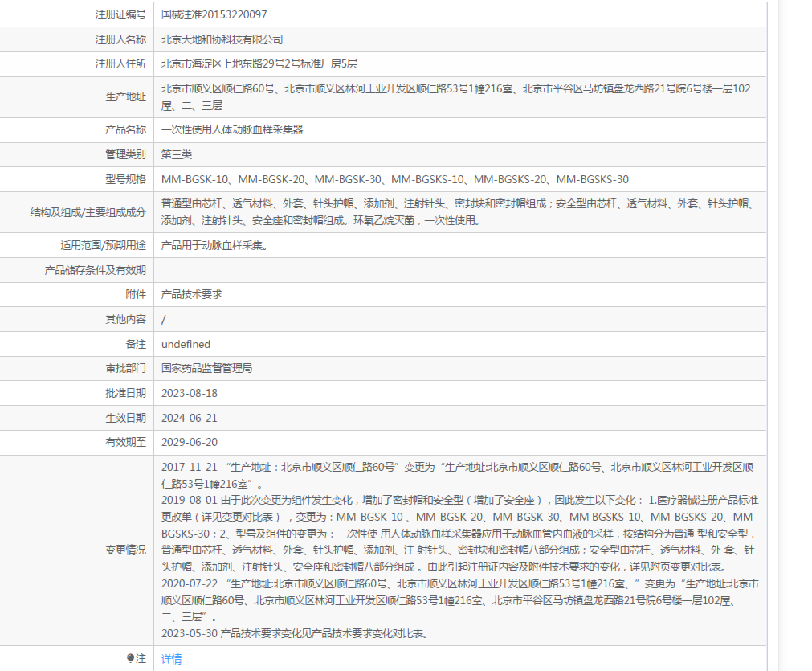Select the slash value in 其他内容 row
812x671 pixels.
[x=164, y=319]
